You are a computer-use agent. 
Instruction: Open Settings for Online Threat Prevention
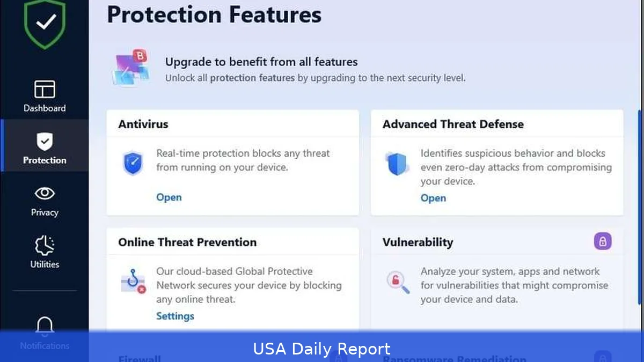pos(175,316)
